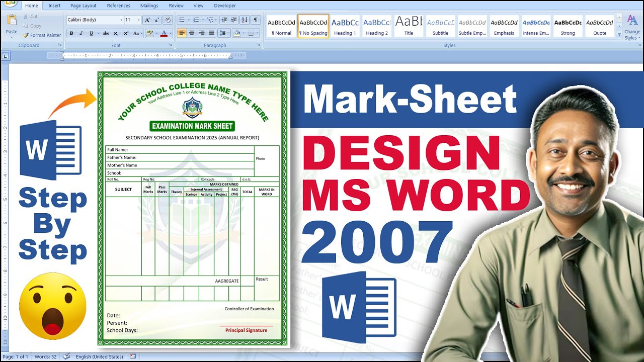Open the Font dialog launcher
The width and height of the screenshot is (644, 362).
(171, 45)
